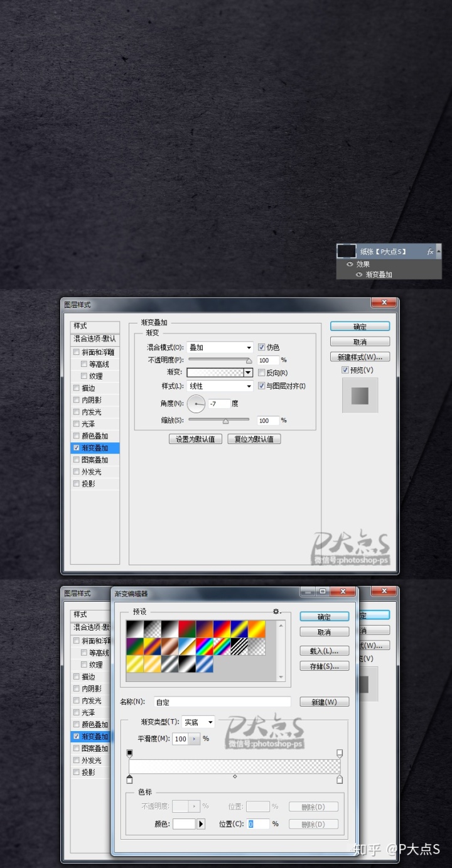The width and height of the screenshot is (452, 868).
Task: Click the 存储(S)... save button
Action: (324, 666)
